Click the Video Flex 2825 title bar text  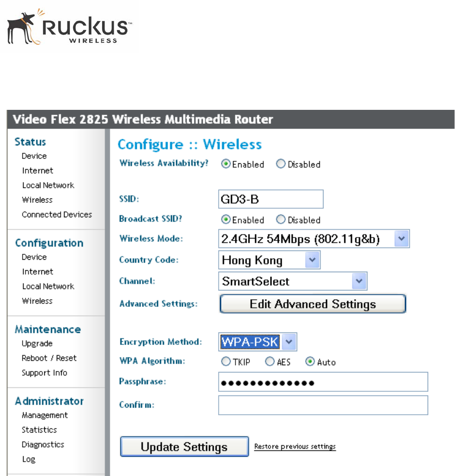143,119
